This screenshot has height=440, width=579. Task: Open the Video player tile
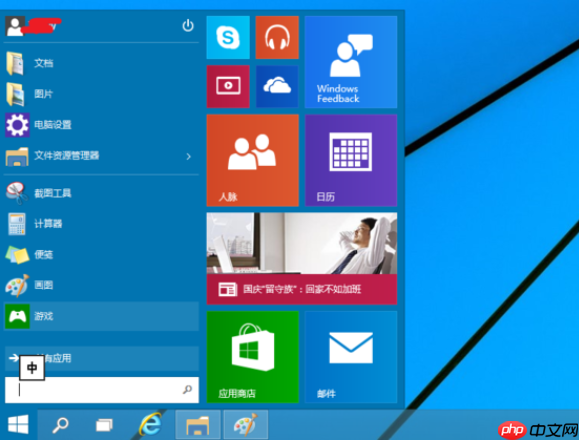tap(228, 86)
